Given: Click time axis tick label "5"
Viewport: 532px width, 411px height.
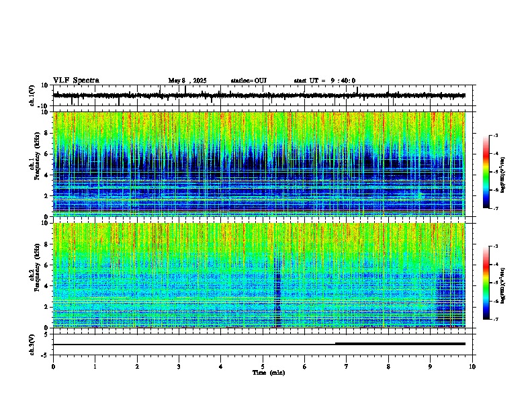Looking at the screenshot, I should pyautogui.click(x=263, y=367).
